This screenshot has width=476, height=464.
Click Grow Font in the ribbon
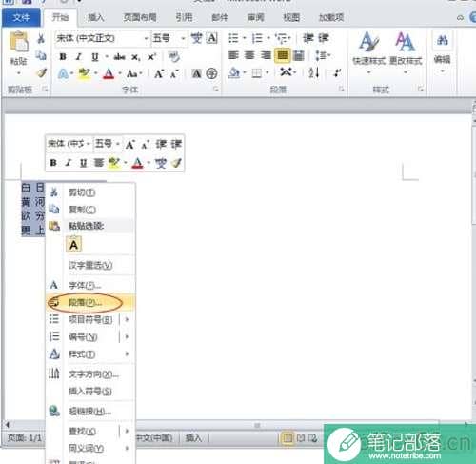click(158, 74)
